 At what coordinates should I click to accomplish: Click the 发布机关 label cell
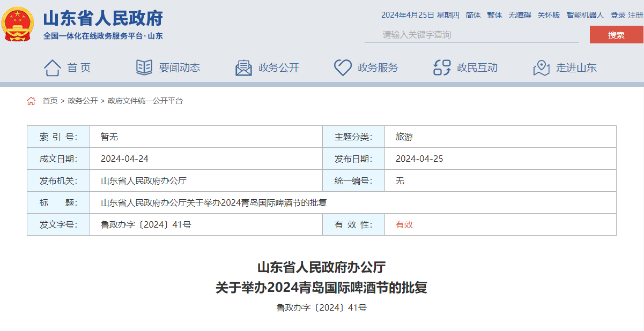(x=58, y=180)
